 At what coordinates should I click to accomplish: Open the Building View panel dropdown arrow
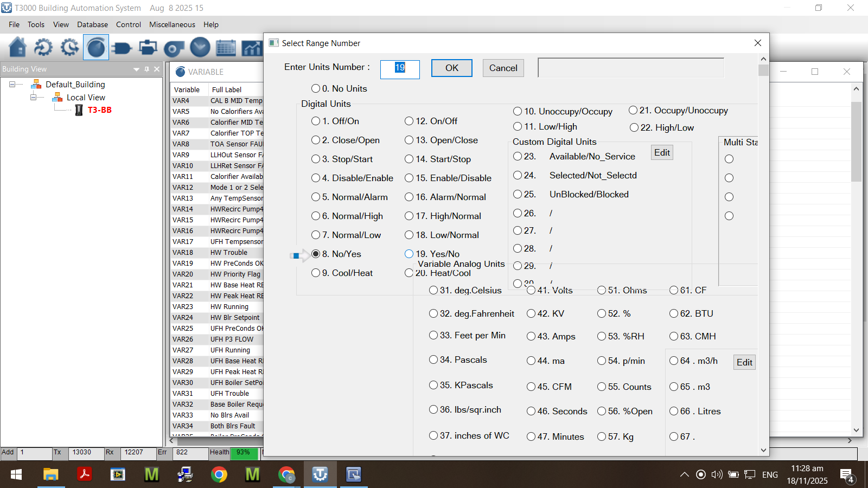coord(136,69)
